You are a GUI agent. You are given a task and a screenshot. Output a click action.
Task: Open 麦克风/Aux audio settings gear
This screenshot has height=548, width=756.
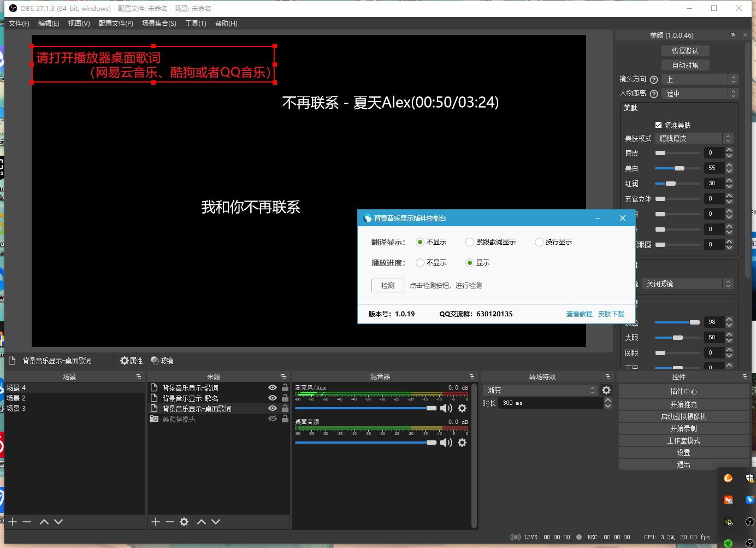[462, 408]
